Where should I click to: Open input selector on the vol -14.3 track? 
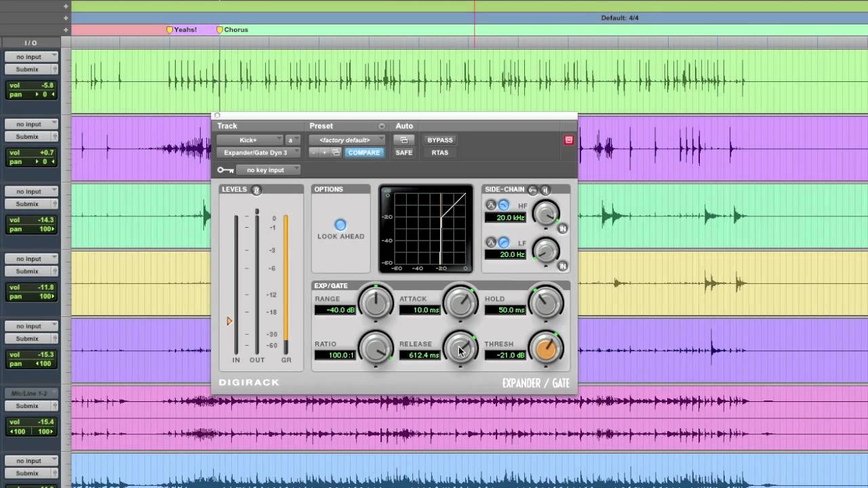31,191
